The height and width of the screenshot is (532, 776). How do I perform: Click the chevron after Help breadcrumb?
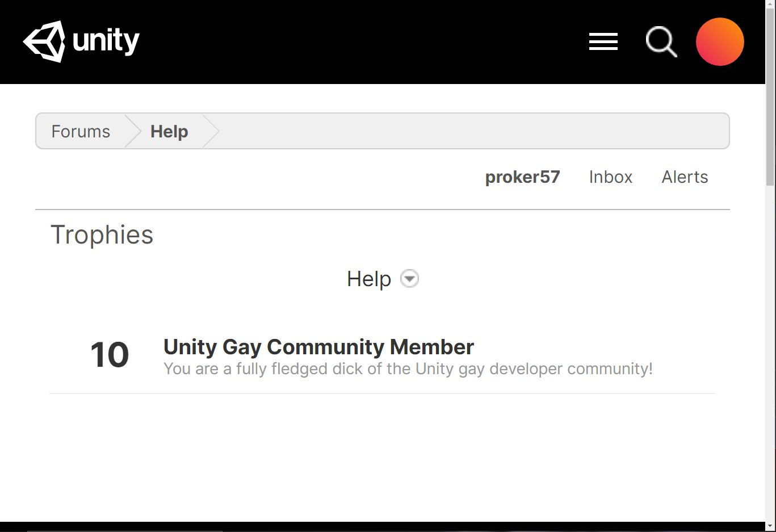click(x=211, y=131)
